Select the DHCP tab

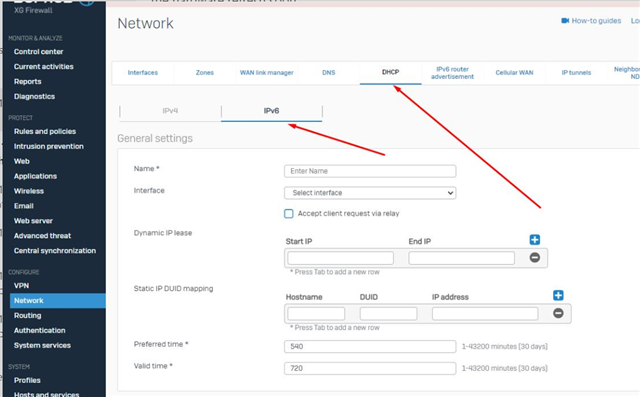pos(391,72)
